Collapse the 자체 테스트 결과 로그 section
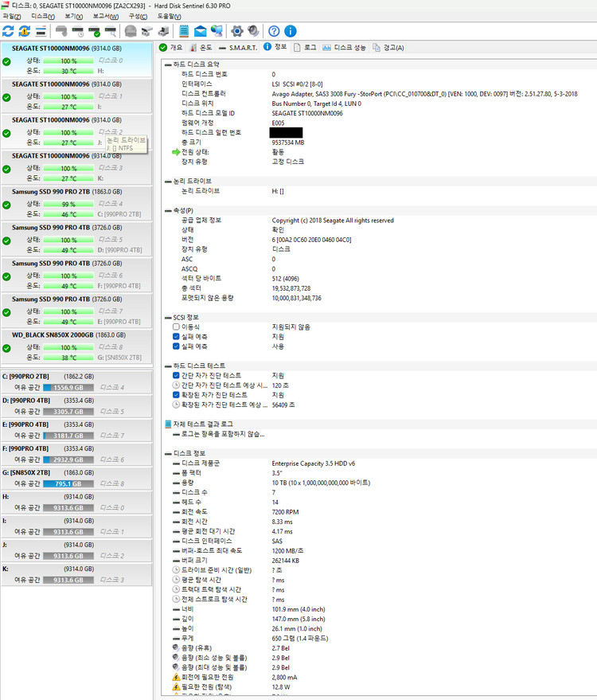The width and height of the screenshot is (597, 700). click(x=168, y=424)
